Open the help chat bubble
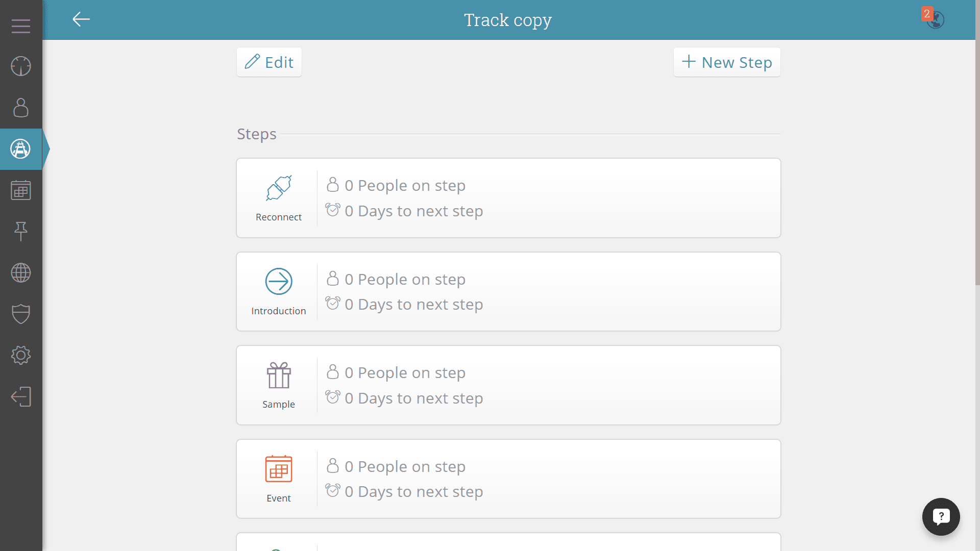This screenshot has width=980, height=551. coord(941,517)
